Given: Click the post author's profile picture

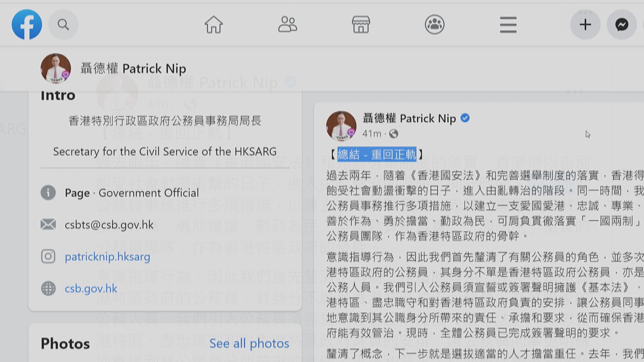Looking at the screenshot, I should (x=341, y=126).
